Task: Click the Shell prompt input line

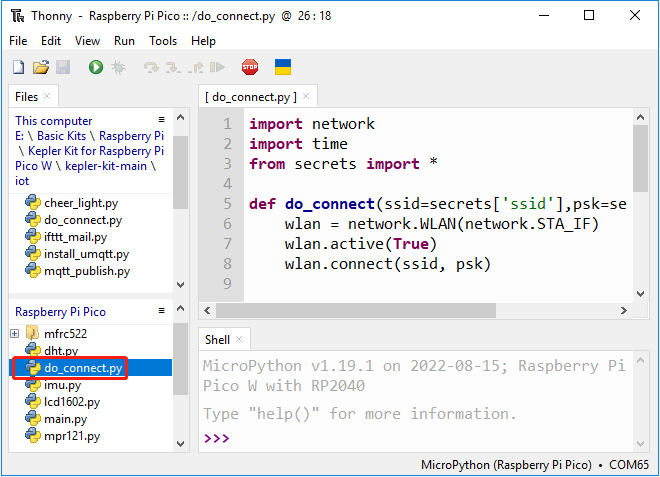Action: click(417, 438)
